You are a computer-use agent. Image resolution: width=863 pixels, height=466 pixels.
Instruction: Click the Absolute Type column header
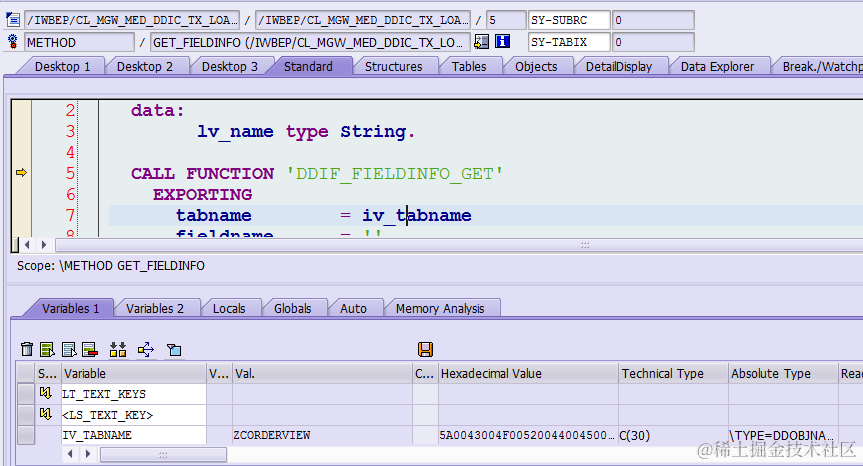783,373
